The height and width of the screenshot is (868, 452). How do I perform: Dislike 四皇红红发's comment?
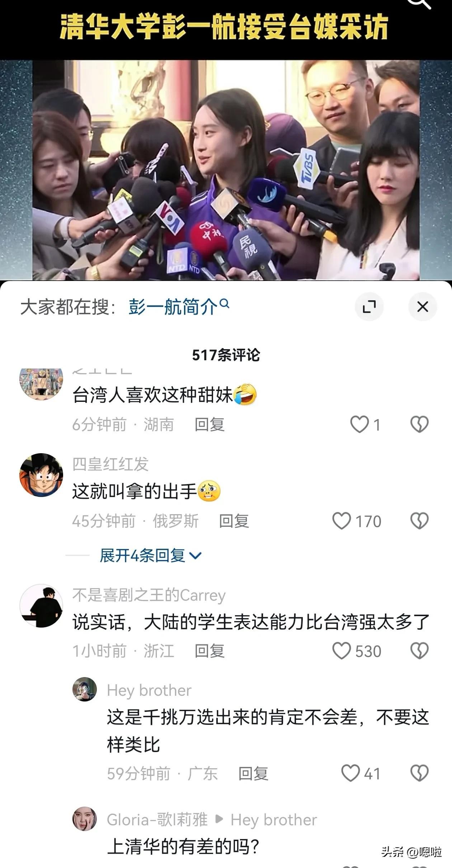point(419,521)
